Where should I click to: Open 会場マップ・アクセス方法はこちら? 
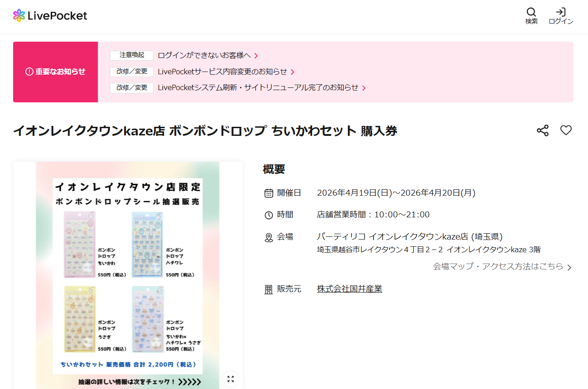coord(500,267)
